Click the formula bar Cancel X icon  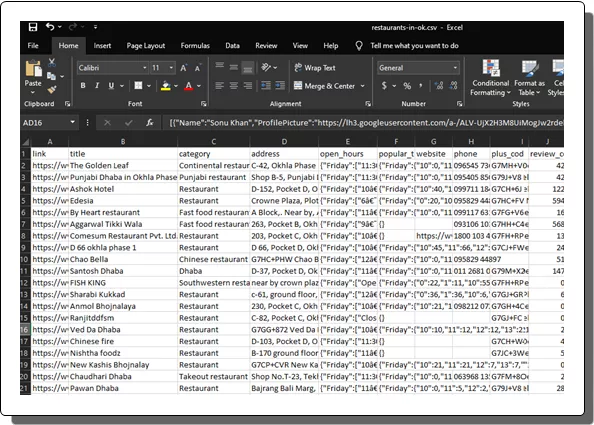tap(107, 122)
